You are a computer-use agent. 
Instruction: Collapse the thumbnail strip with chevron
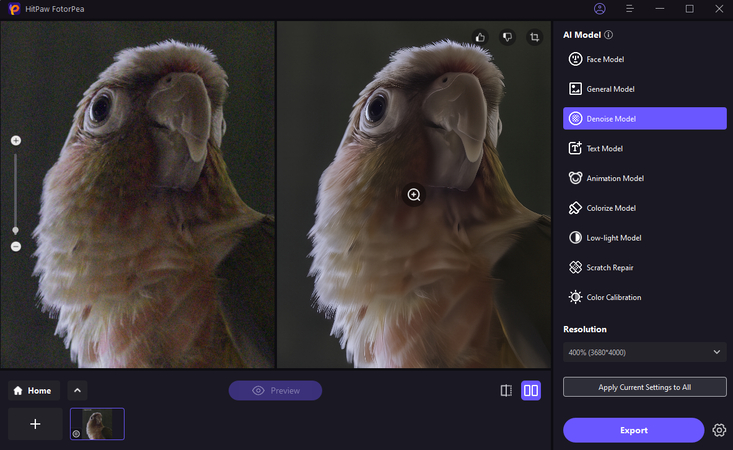[x=77, y=391]
